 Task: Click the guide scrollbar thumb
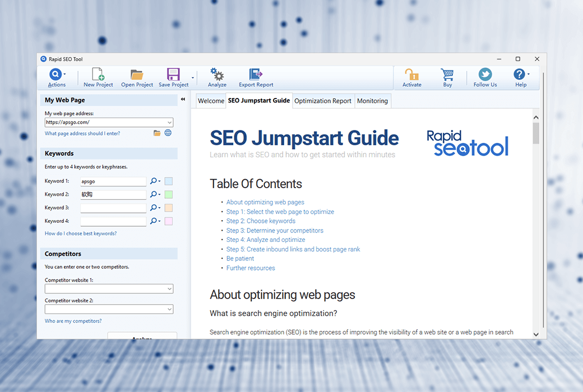click(x=536, y=133)
